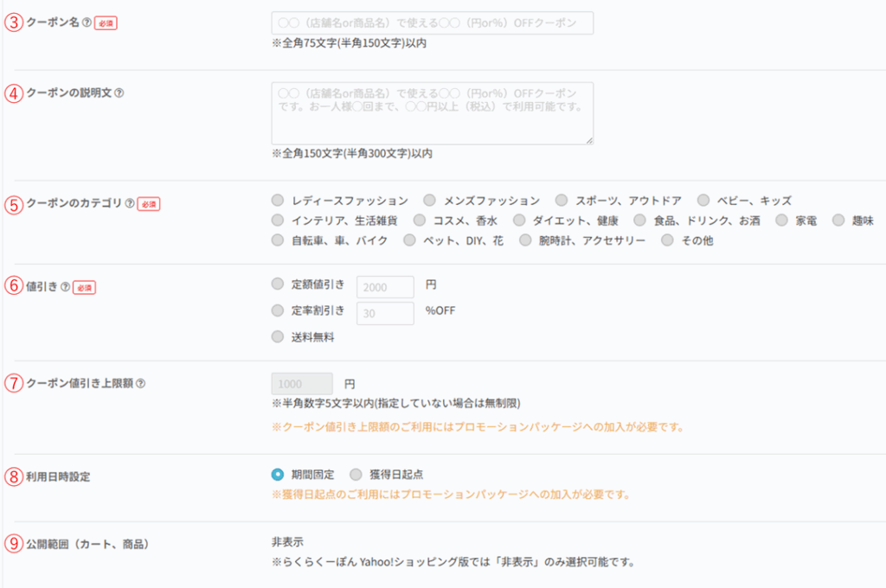
Task: Select 送料無料 discount option
Action: coord(277,336)
